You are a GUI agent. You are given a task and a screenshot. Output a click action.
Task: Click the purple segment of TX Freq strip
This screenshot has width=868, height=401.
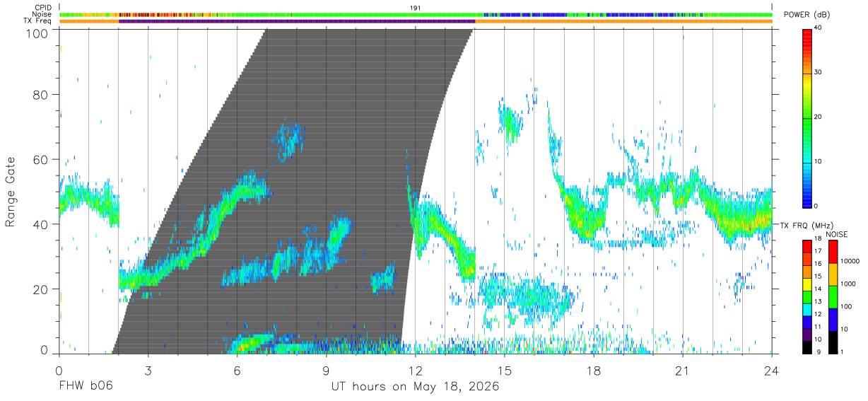297,21
